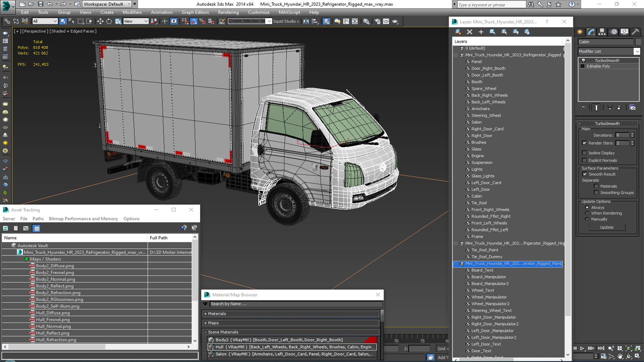Open the MAXScript menu
This screenshot has width=644, height=362.
coord(289,12)
